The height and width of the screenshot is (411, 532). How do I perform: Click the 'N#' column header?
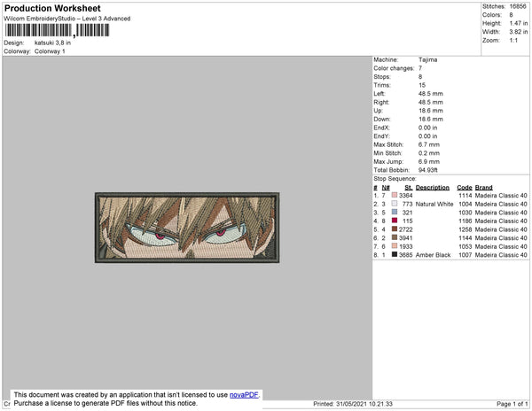coord(386,188)
